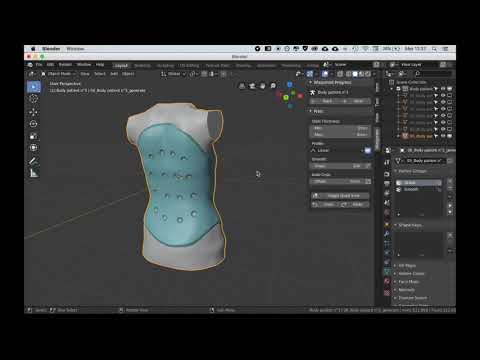Select the Move tool

pyautogui.click(x=33, y=111)
